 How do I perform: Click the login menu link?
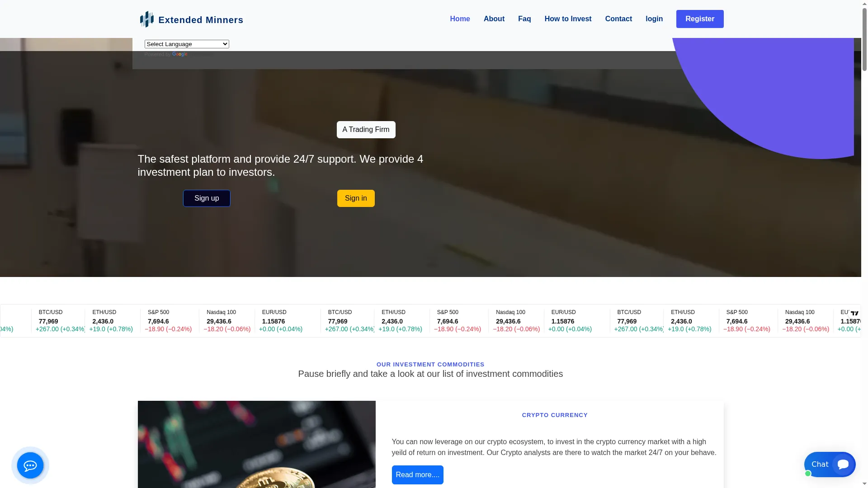(654, 19)
